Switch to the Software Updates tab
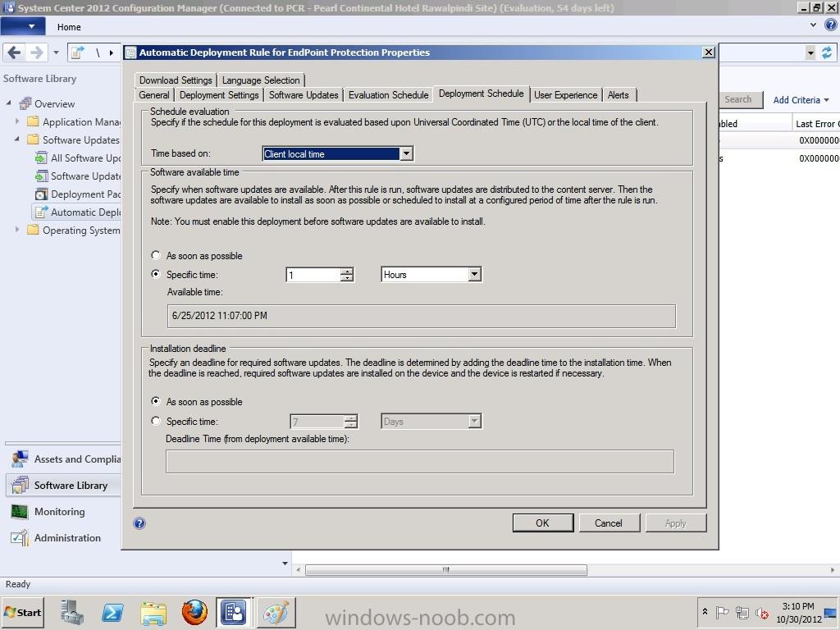The image size is (840, 630). tap(304, 95)
